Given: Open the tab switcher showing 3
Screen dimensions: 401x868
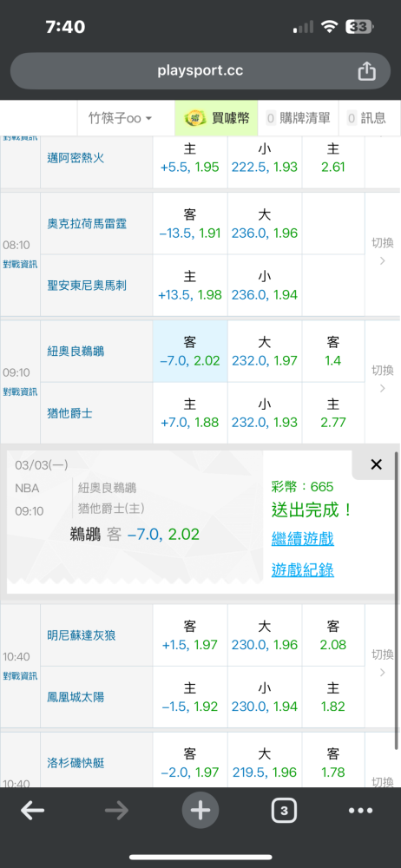Looking at the screenshot, I should pos(284,811).
